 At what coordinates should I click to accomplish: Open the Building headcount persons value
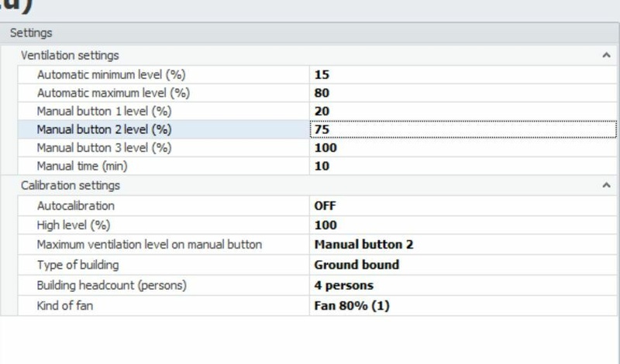343,286
